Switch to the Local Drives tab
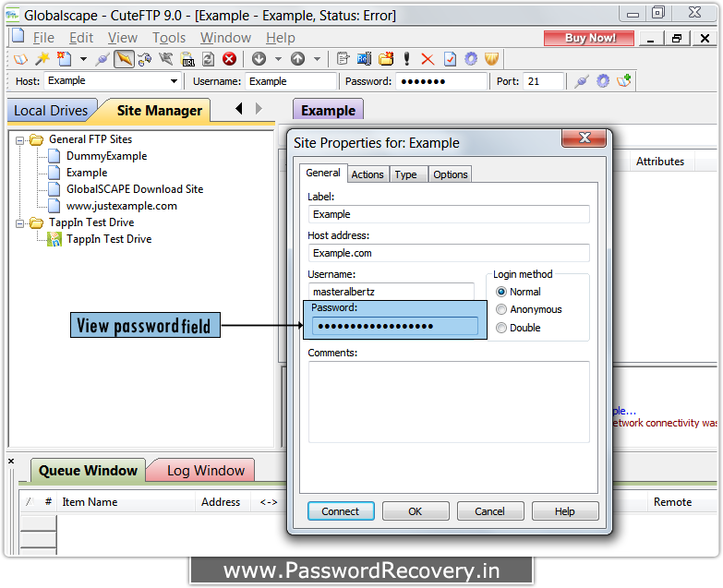 tap(51, 111)
